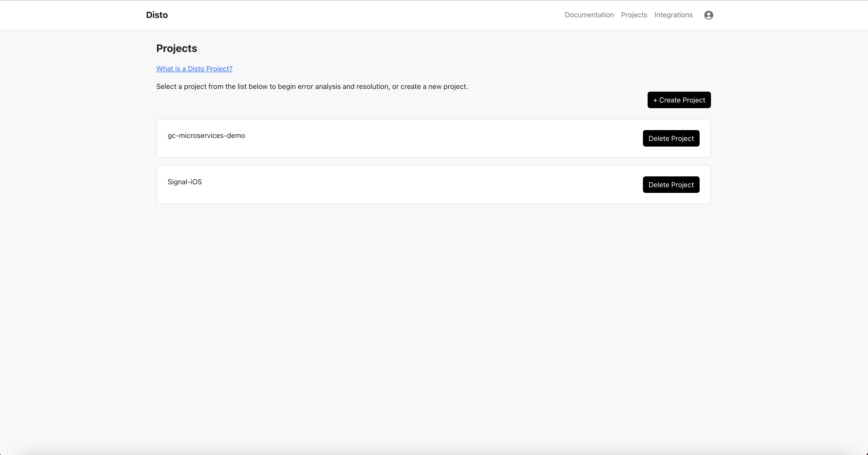Open the Integrations nav item
Image resolution: width=868 pixels, height=455 pixels.
pos(673,15)
